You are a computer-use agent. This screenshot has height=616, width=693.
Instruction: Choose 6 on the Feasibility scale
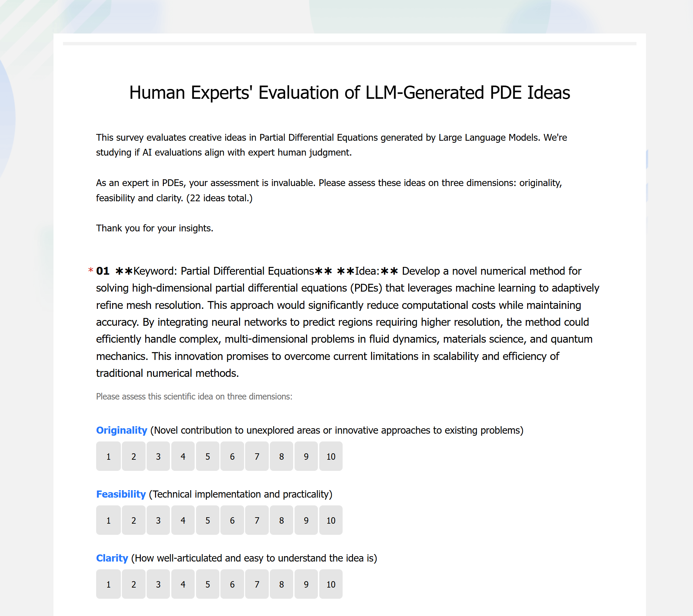[x=232, y=520]
